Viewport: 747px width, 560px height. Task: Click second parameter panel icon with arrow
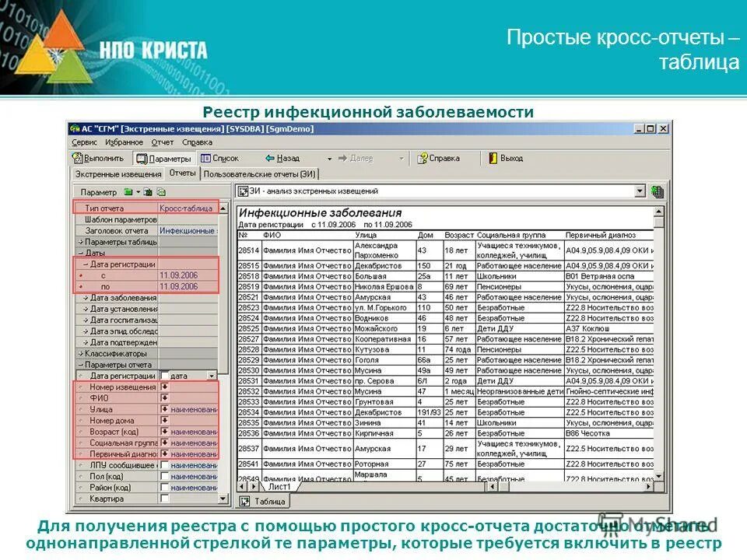(x=148, y=192)
